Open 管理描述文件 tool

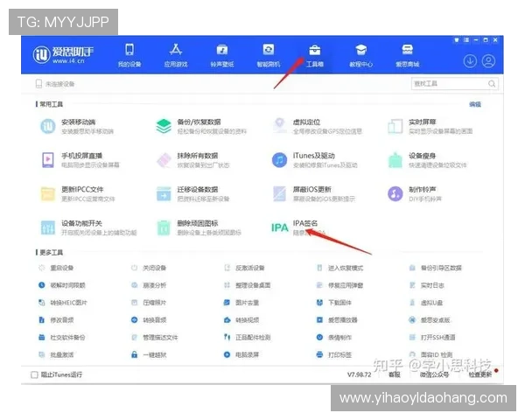click(155, 338)
